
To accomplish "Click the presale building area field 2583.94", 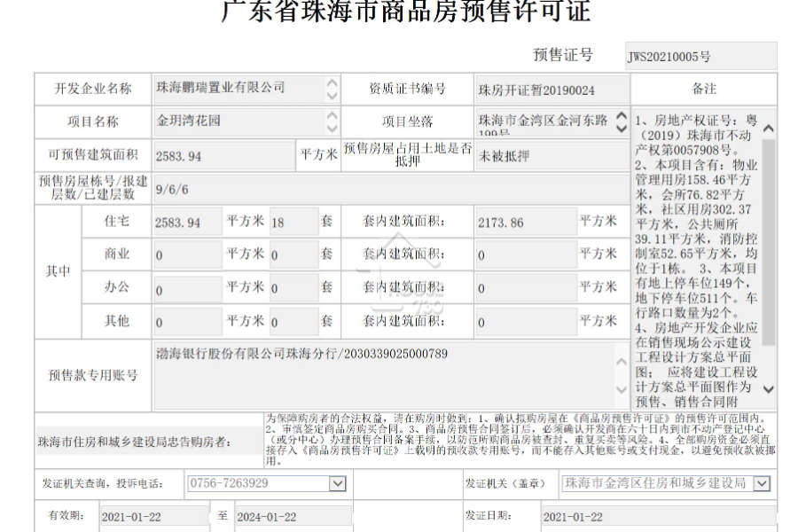I will click(223, 155).
